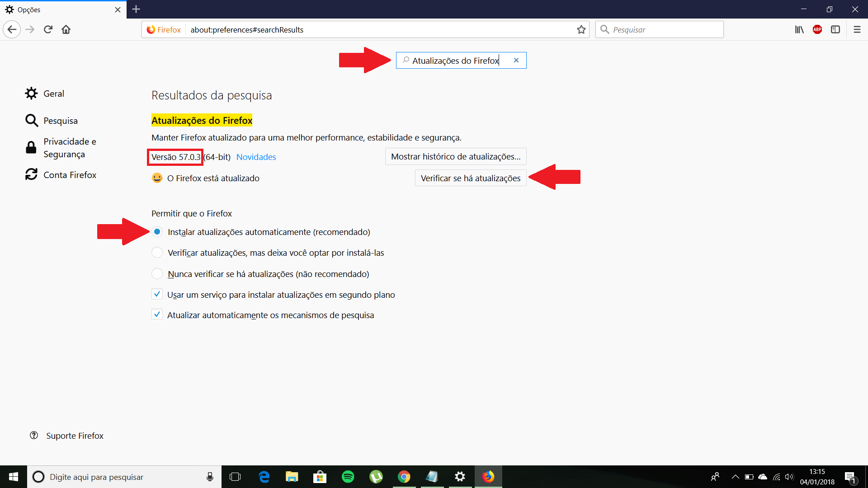Clear the preferences search field
Viewport: 868px width, 488px height.
(516, 61)
